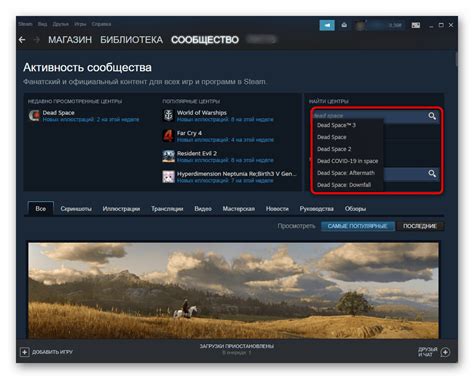This screenshot has width=474, height=379.
Task: Go to the МАГАЗИН section
Action: 70,40
